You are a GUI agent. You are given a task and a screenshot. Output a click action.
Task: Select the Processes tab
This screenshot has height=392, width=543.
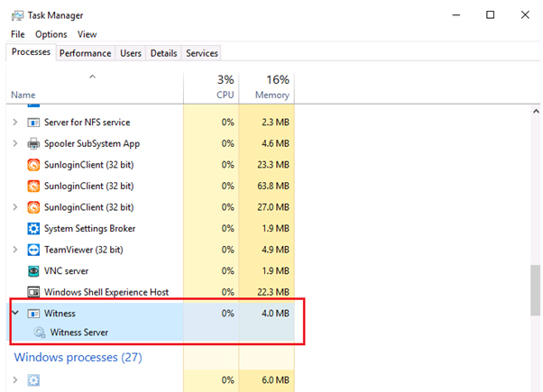point(31,52)
